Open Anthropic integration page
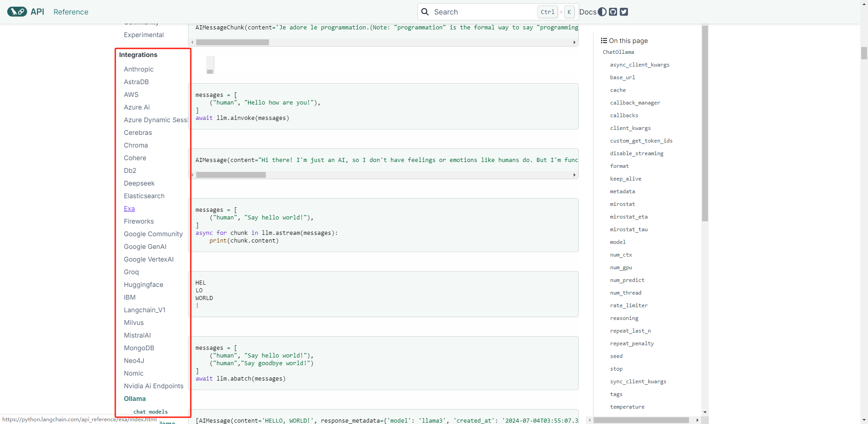The image size is (868, 424). coord(139,69)
